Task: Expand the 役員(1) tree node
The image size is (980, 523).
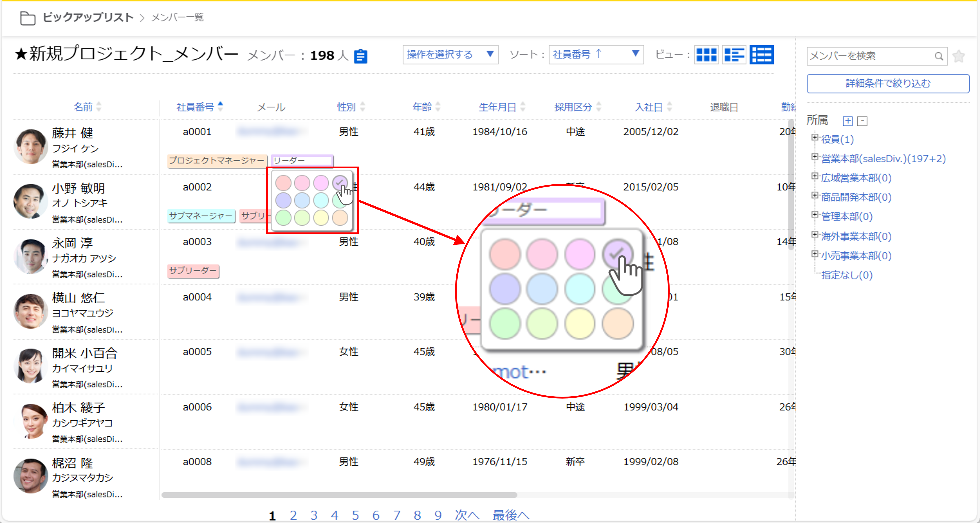Action: (x=815, y=137)
